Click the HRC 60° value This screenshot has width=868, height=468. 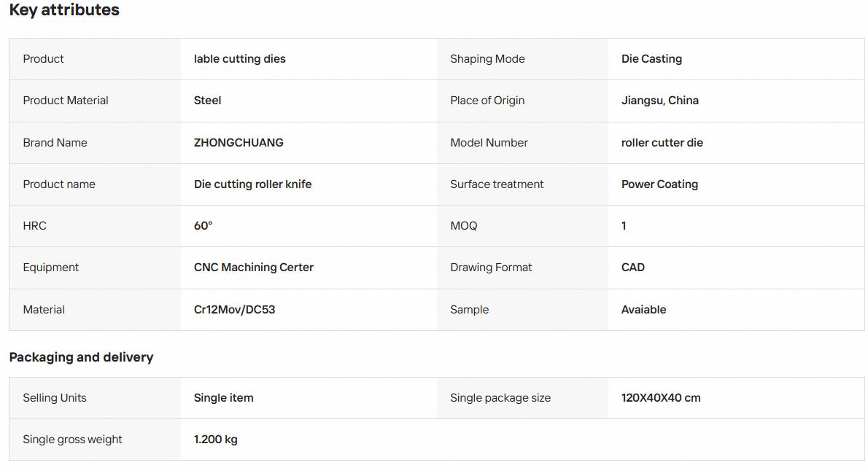tap(204, 225)
